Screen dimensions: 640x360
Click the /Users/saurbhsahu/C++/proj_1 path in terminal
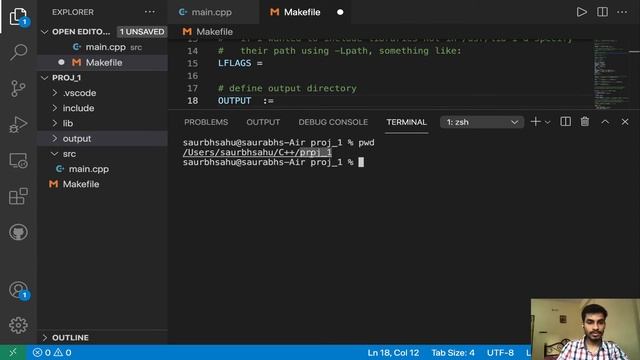click(257, 152)
